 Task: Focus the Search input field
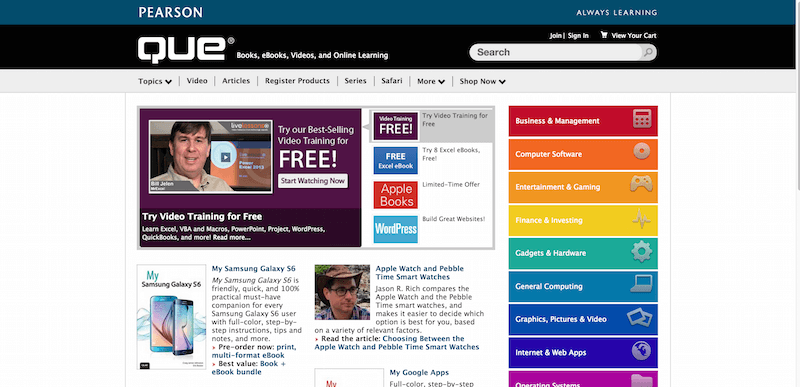[556, 52]
